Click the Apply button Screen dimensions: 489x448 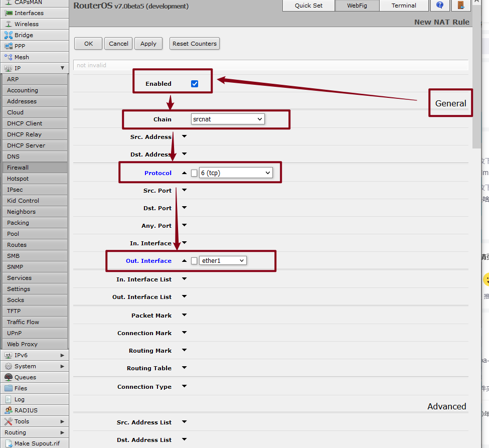148,44
